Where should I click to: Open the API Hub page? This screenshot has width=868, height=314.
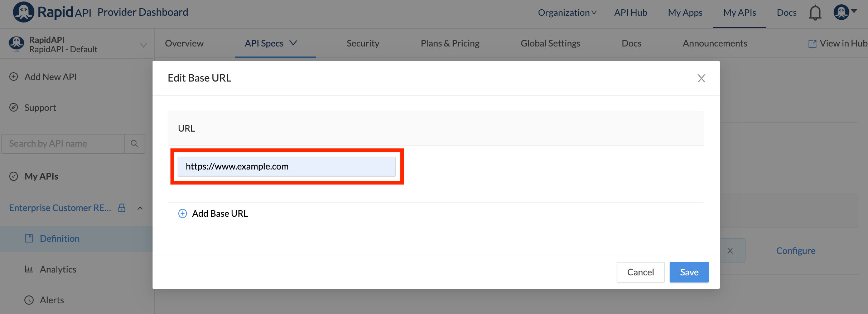click(631, 13)
